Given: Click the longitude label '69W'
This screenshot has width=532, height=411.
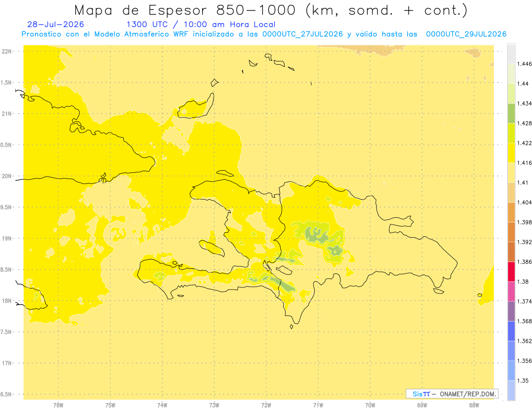Looking at the screenshot, I should 422,405.
